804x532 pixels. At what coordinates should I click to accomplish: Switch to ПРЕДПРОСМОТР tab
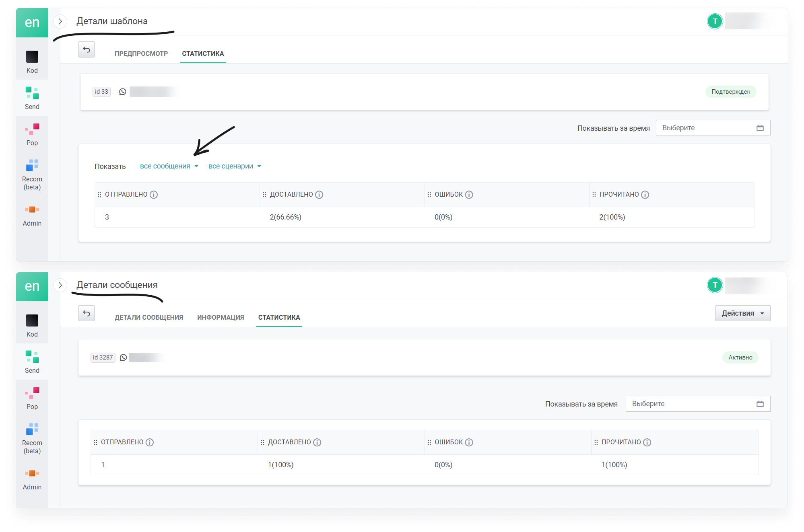(x=141, y=53)
